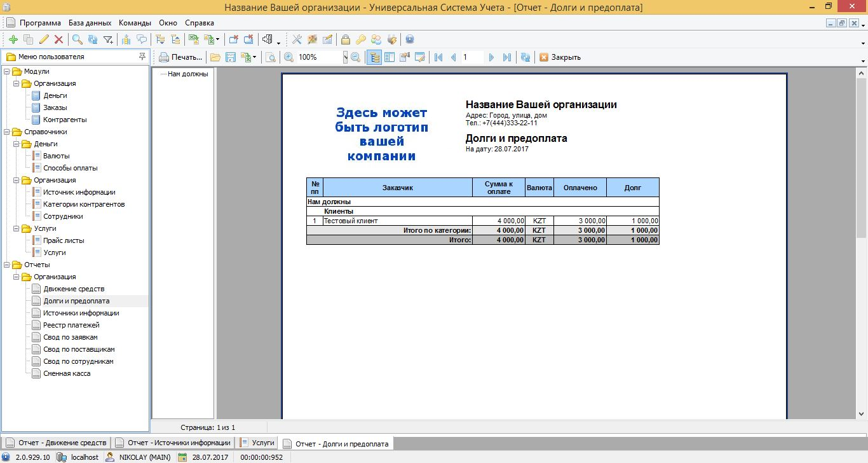Image resolution: width=868 pixels, height=463 pixels.
Task: Click the Zoom in magnifier icon
Action: 289,57
